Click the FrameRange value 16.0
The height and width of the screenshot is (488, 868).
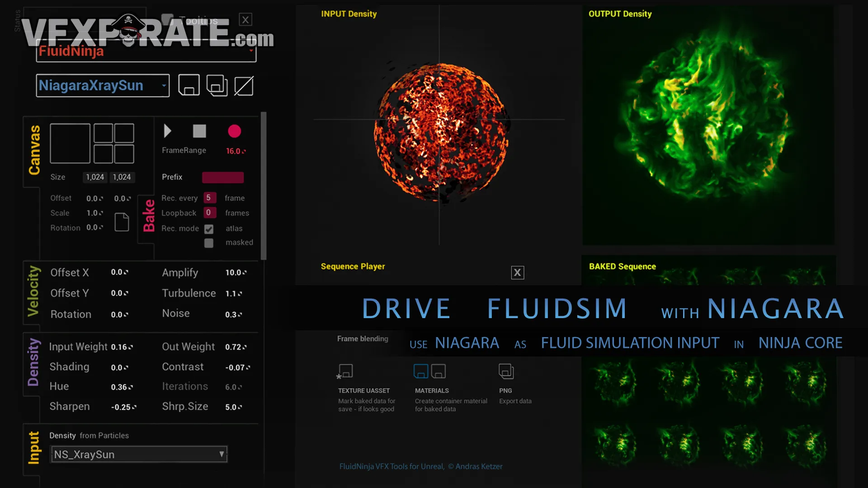click(236, 151)
